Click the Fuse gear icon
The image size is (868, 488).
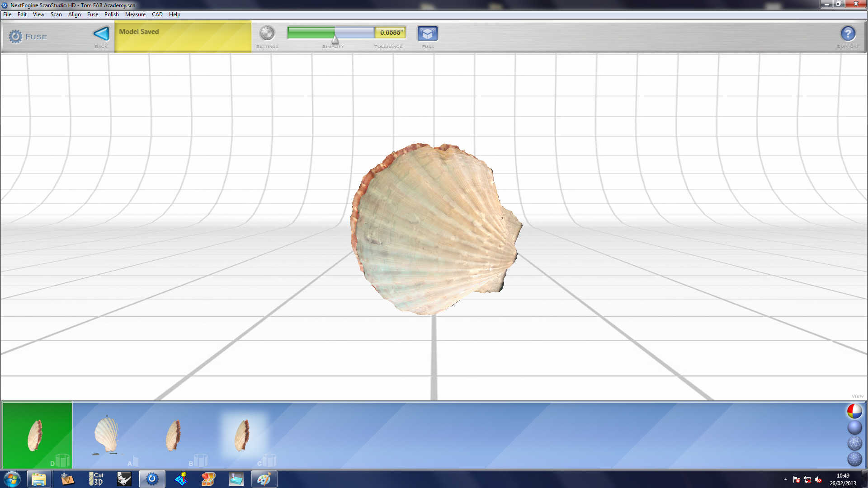tap(15, 37)
